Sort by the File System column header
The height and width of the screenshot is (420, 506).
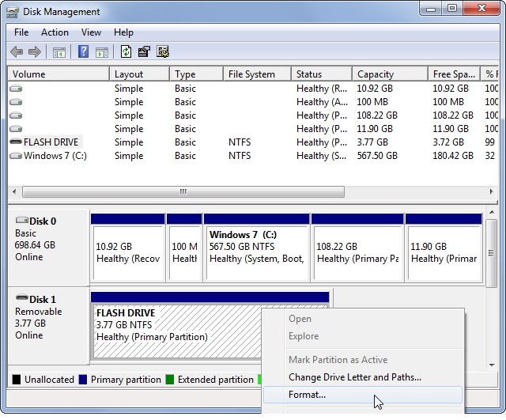[x=257, y=74]
